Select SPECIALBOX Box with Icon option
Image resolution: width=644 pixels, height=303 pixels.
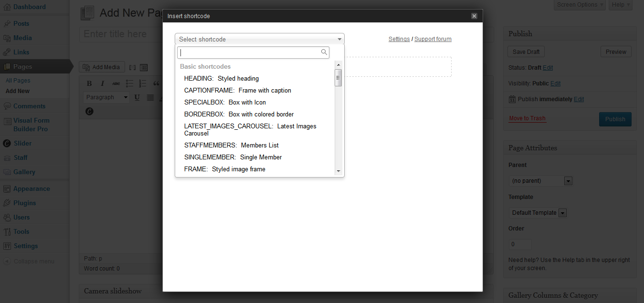click(x=225, y=102)
